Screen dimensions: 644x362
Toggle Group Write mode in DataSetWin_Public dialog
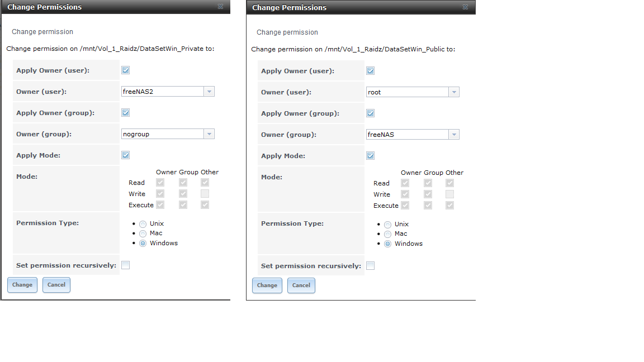click(428, 194)
